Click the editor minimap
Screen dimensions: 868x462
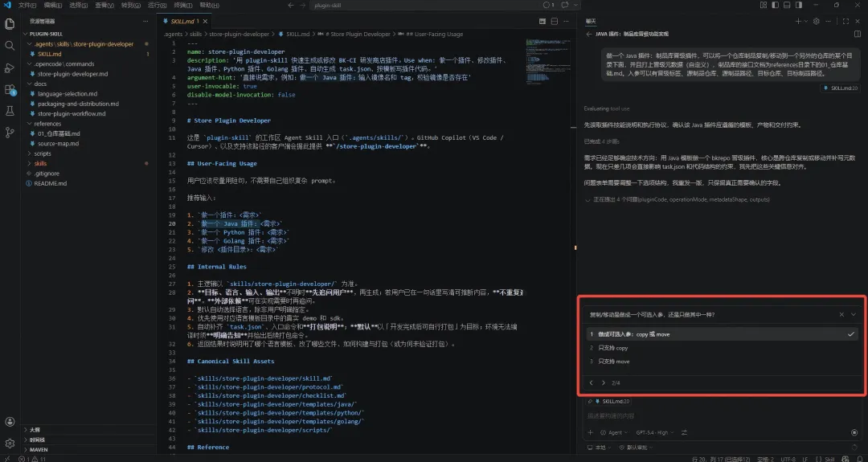(x=548, y=61)
